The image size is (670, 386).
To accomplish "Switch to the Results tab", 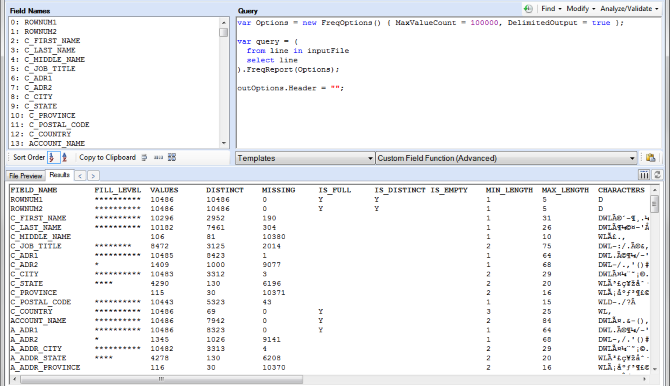I will pos(59,175).
